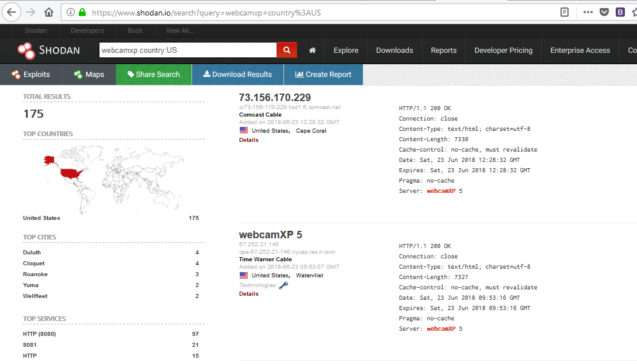637x364 pixels.
Task: Open the Shodan top menu item
Action: click(36, 30)
